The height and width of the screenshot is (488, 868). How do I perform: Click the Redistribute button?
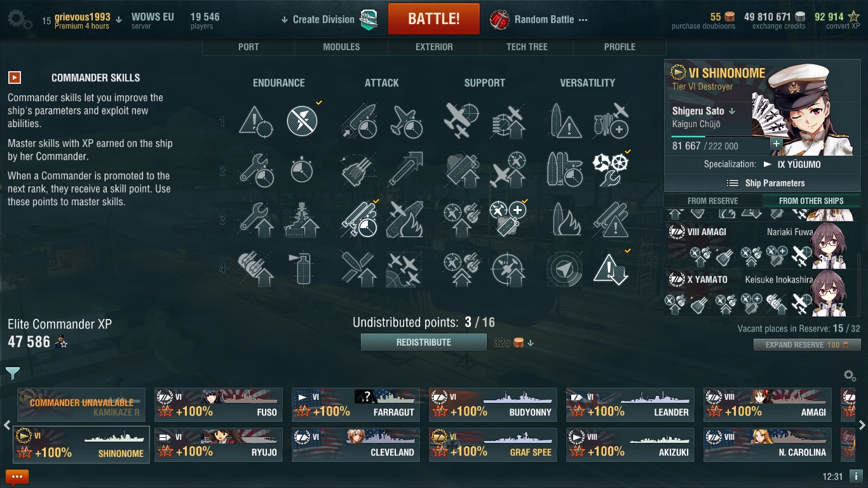424,342
